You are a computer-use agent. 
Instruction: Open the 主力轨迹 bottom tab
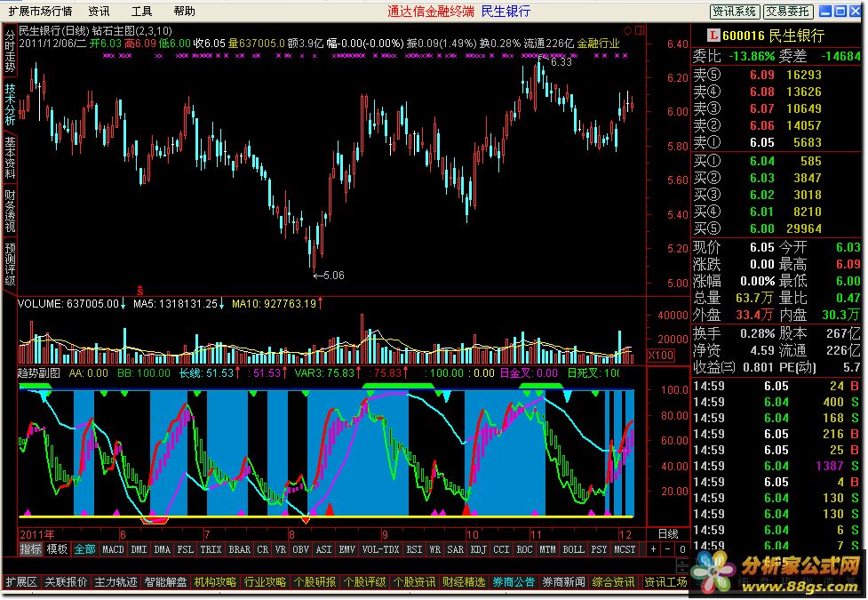(116, 582)
